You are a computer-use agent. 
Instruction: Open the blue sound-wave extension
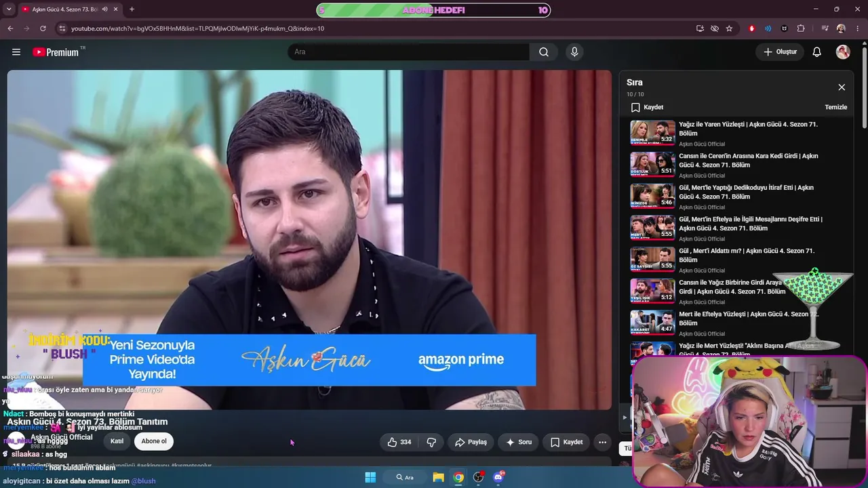[x=768, y=28]
